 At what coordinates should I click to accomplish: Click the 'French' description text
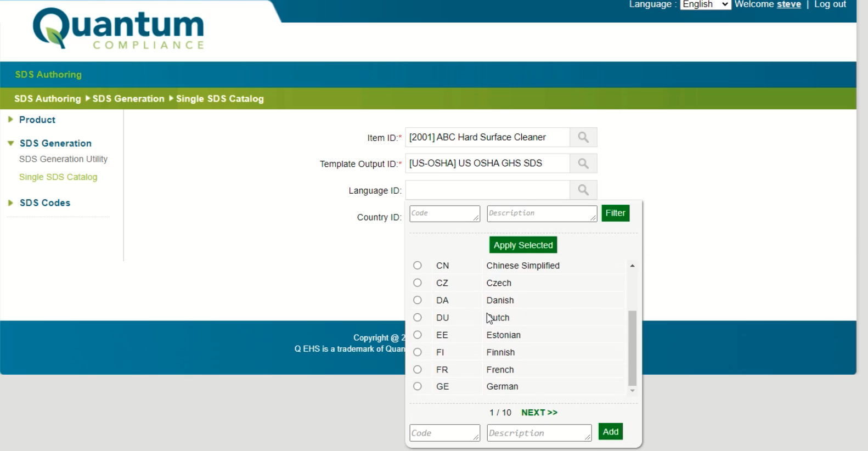500,370
